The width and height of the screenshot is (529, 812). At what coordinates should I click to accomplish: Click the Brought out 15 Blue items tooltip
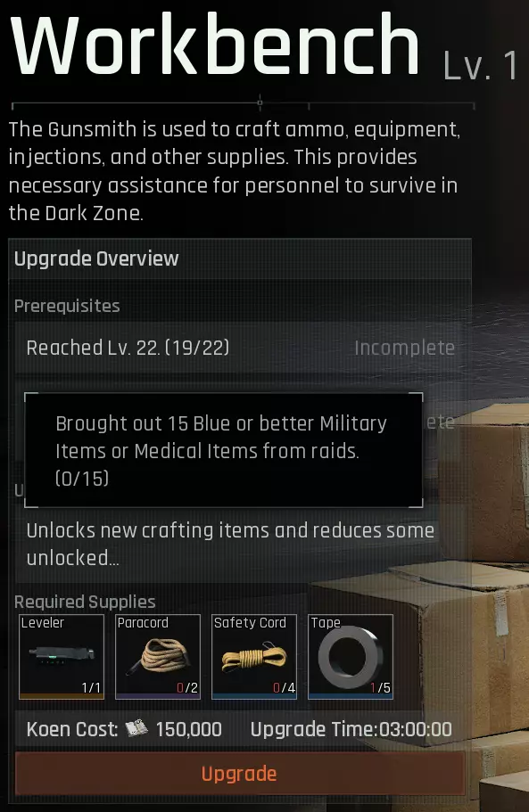point(224,450)
